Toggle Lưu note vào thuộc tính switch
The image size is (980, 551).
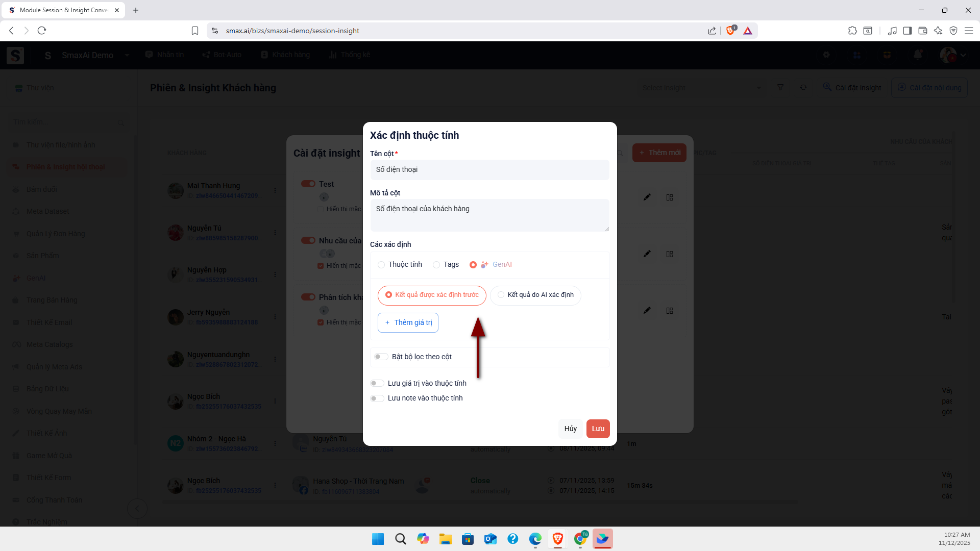coord(377,398)
